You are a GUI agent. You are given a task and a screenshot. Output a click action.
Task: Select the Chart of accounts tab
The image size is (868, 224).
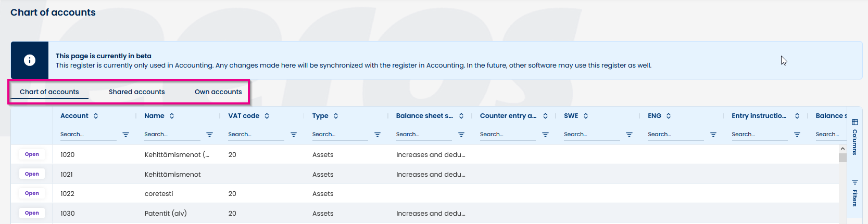pyautogui.click(x=49, y=92)
